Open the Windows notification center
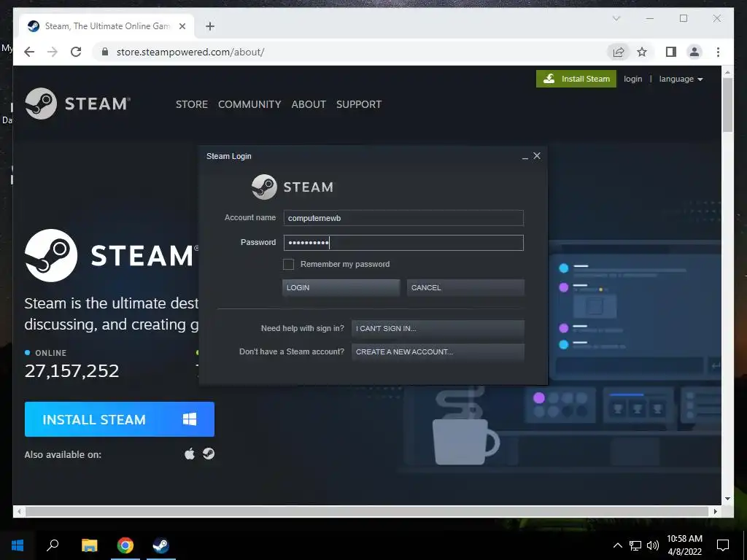Image resolution: width=747 pixels, height=560 pixels. pos(723,545)
